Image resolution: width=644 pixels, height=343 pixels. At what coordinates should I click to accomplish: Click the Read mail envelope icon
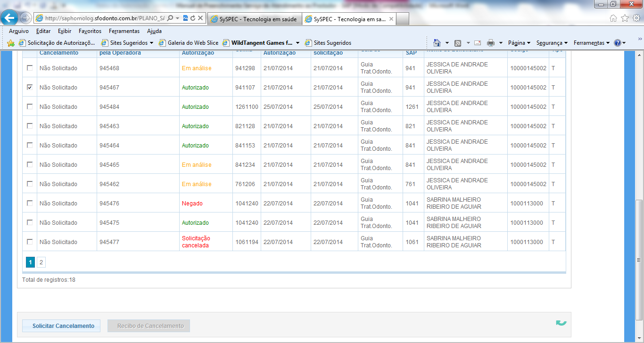pyautogui.click(x=478, y=43)
